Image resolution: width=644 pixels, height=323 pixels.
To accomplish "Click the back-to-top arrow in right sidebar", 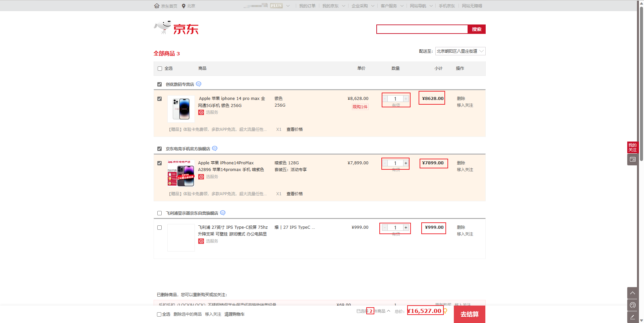I will [632, 293].
